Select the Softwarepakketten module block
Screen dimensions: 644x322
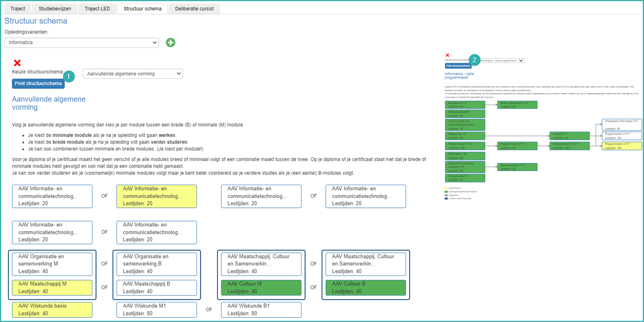pos(465,114)
